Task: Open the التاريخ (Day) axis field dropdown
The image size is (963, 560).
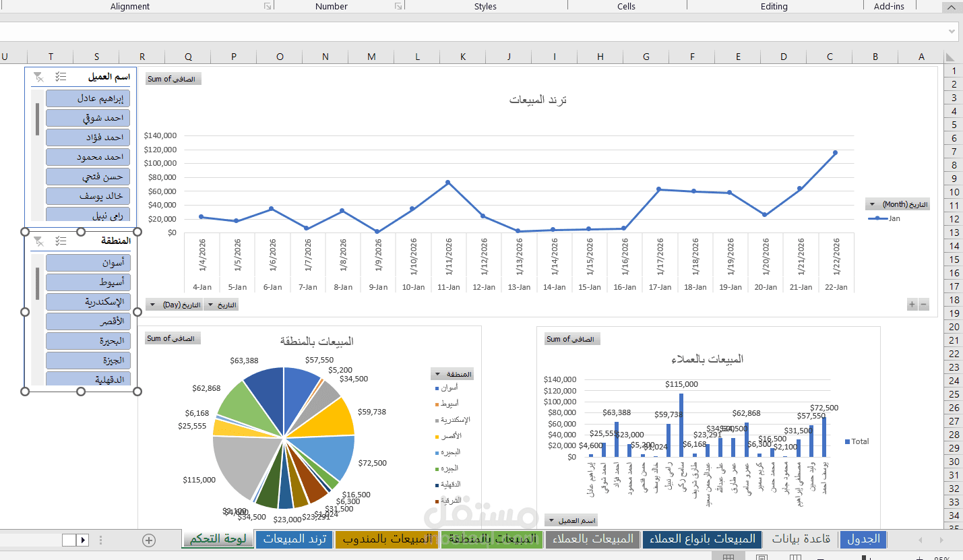Action: tap(173, 305)
